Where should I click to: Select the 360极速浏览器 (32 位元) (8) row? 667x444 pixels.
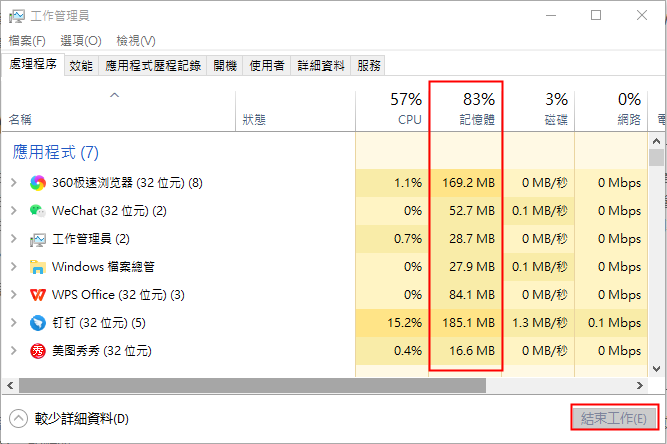click(325, 183)
